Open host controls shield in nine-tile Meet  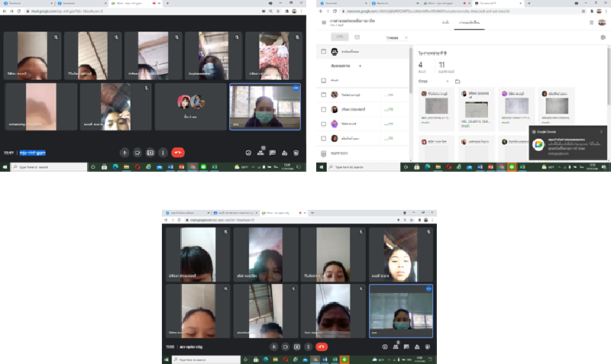296,152
